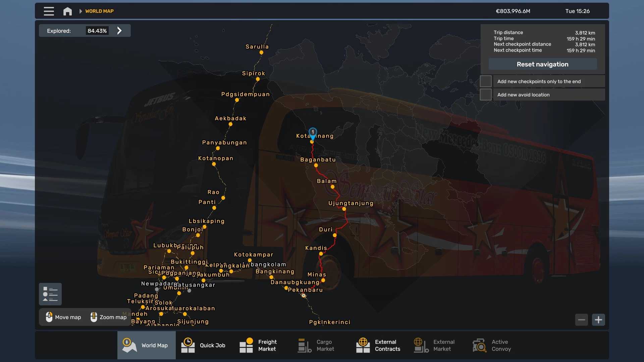The image size is (644, 362).
Task: Zoom out the map with minus
Action: pyautogui.click(x=581, y=320)
